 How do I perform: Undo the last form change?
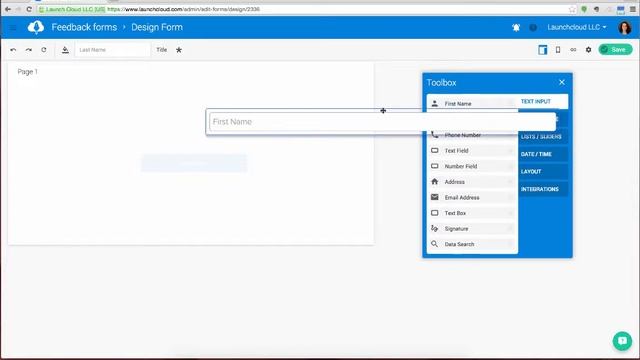(x=13, y=50)
